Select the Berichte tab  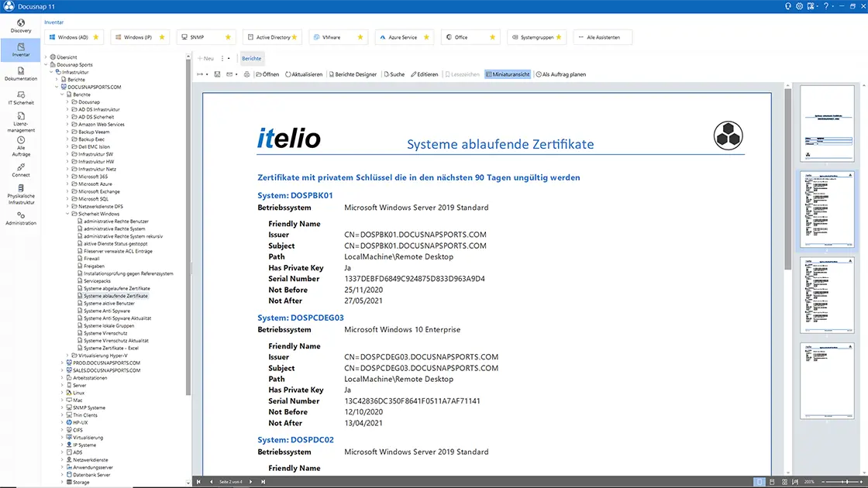click(x=251, y=58)
